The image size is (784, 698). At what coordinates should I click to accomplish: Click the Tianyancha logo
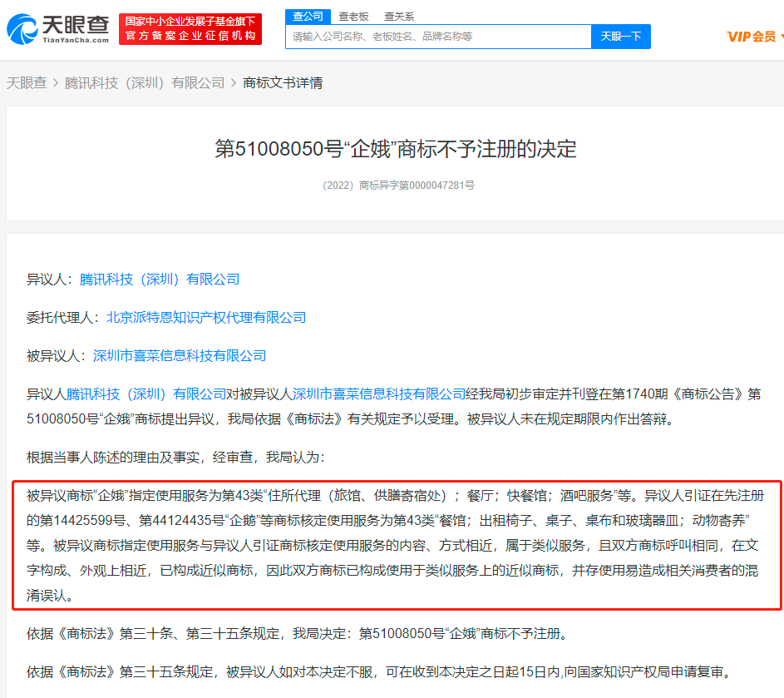click(x=58, y=29)
